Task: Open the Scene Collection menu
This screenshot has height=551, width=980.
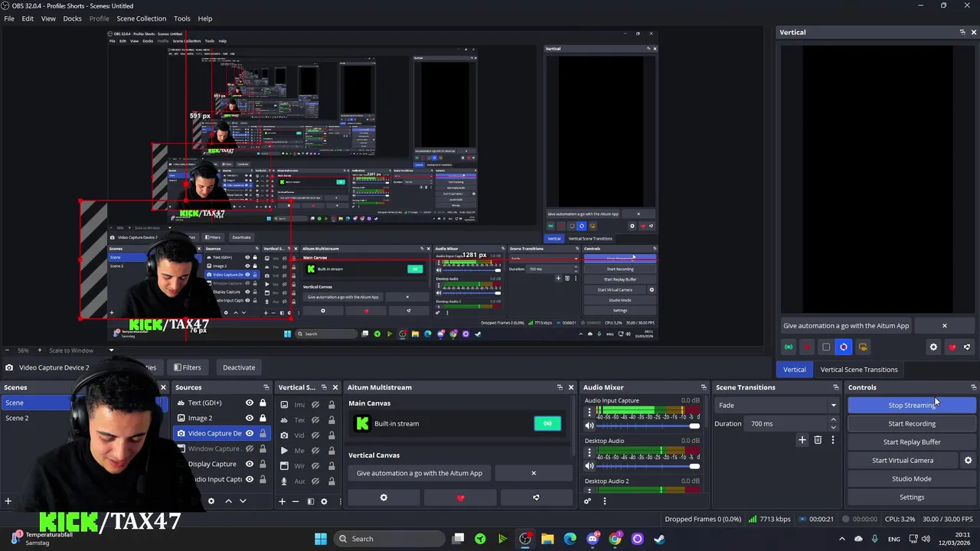Action: click(141, 18)
